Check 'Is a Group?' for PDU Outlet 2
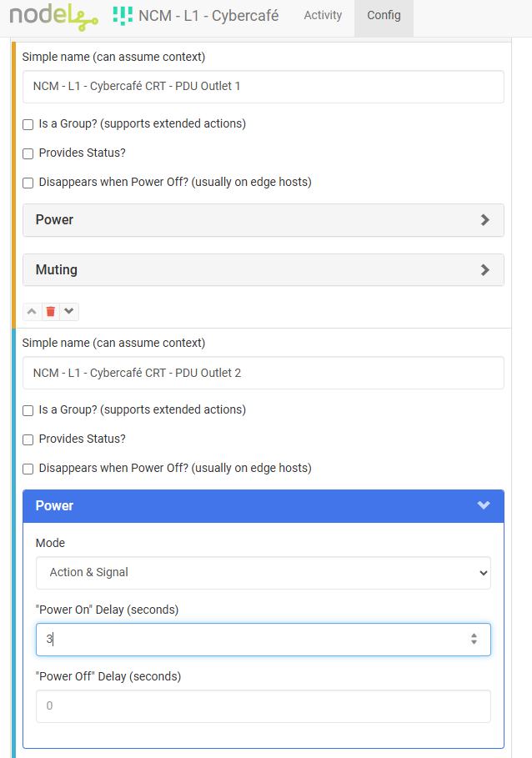The height and width of the screenshot is (758, 532). [28, 410]
